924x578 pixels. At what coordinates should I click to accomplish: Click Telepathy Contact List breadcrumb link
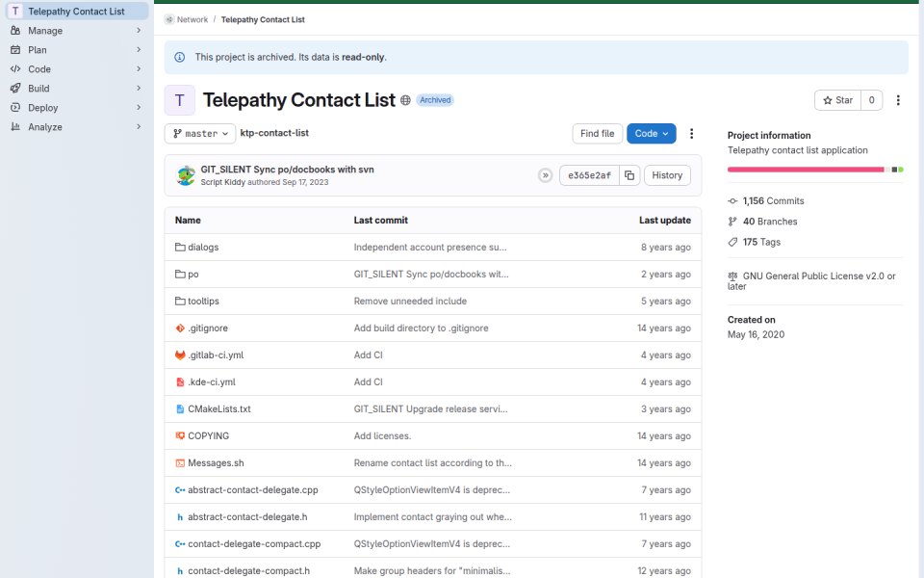tap(263, 19)
